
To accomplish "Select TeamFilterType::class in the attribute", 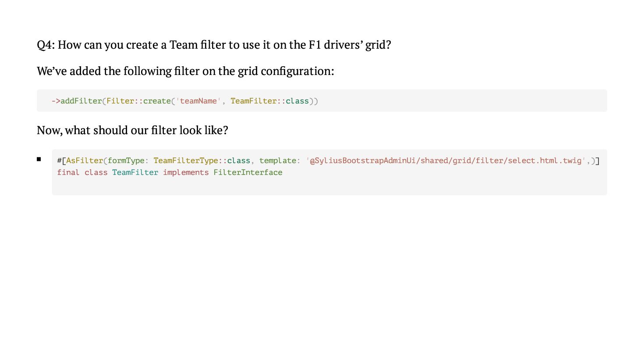I will pos(202,160).
